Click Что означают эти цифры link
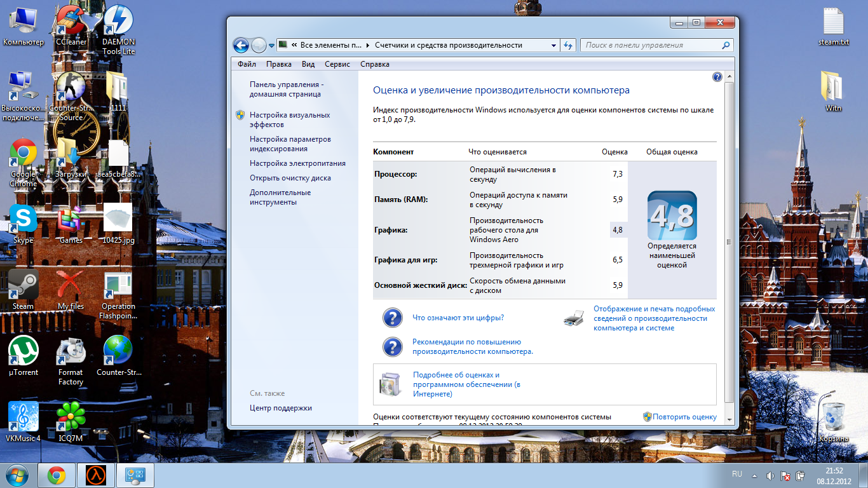868x488 pixels. point(458,318)
